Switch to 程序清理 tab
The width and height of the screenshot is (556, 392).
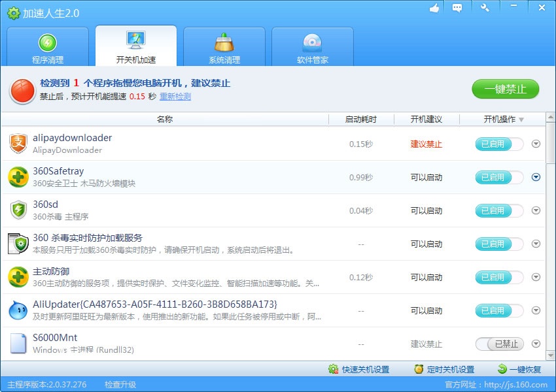(48, 46)
